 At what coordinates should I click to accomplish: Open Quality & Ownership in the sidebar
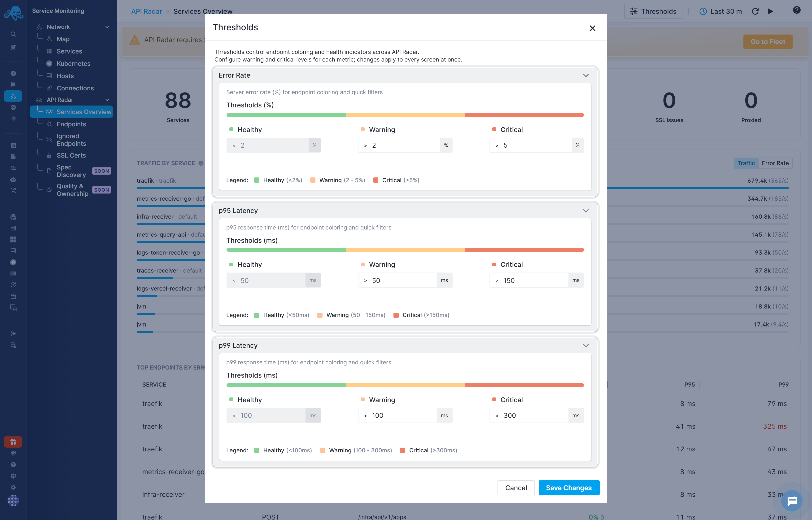coord(72,190)
